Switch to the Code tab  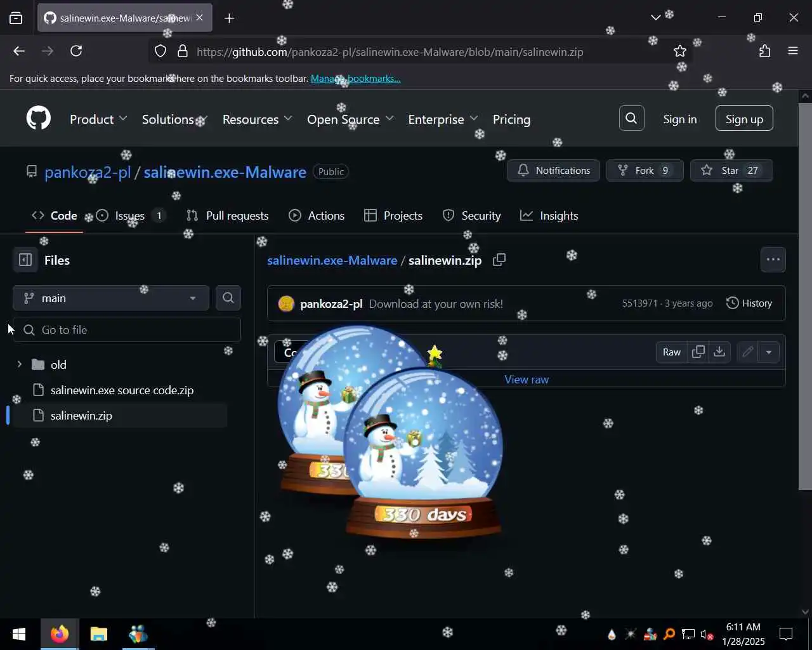click(55, 216)
